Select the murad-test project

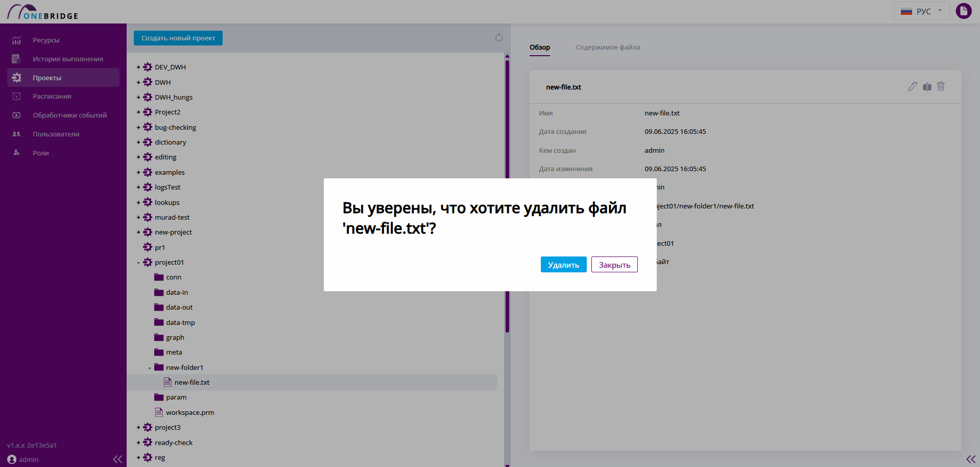pos(172,217)
